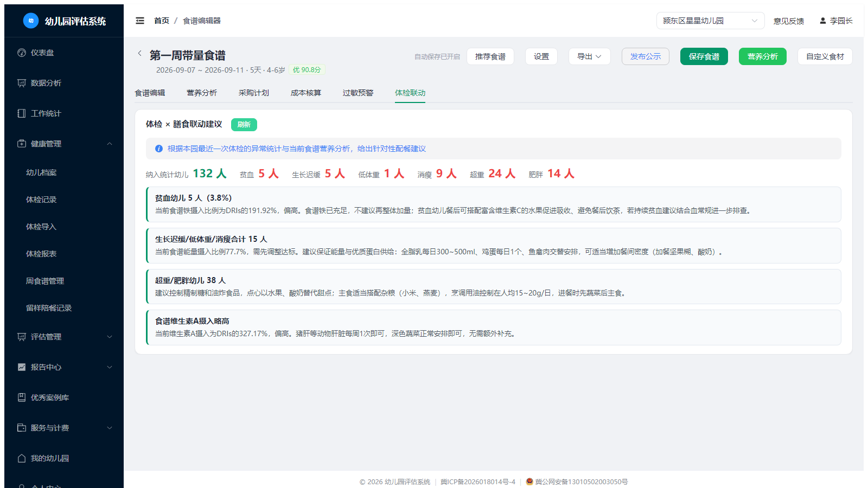The height and width of the screenshot is (488, 868).
Task: Go to 首页 in the breadcrumb
Action: pos(162,21)
